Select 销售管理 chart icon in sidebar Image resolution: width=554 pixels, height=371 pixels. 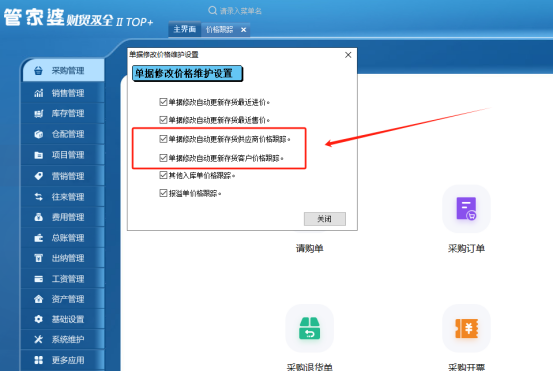(39, 93)
